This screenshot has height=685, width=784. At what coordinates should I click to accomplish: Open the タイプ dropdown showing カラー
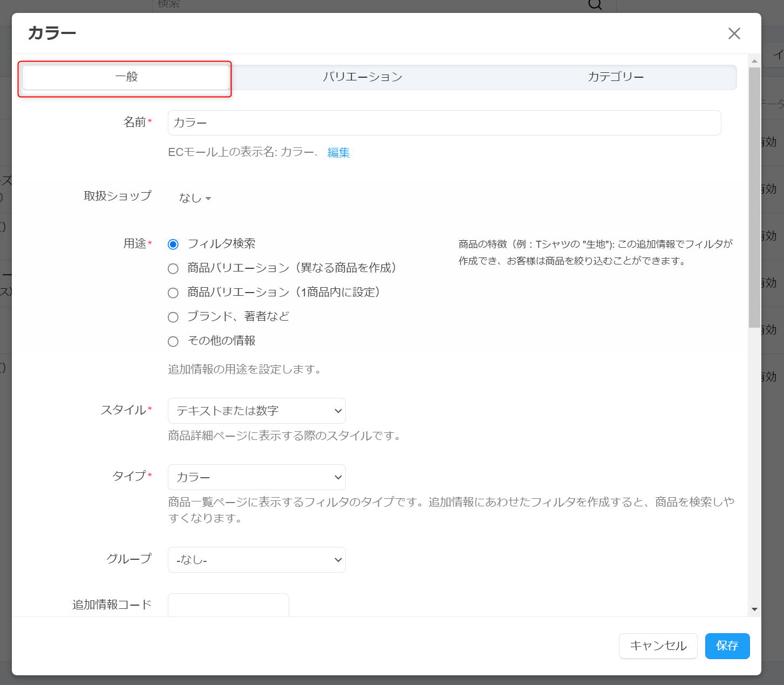point(256,478)
